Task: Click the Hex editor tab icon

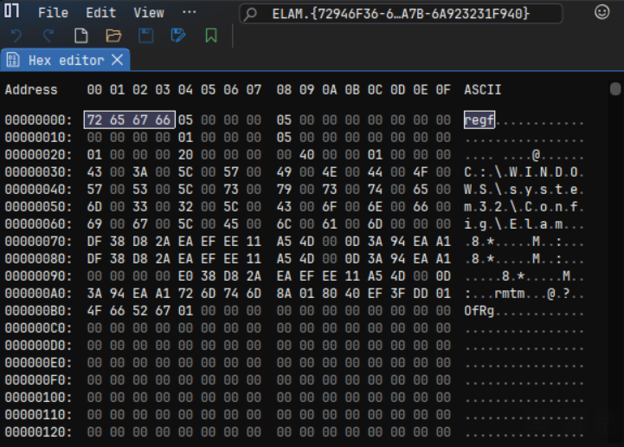Action: click(13, 60)
